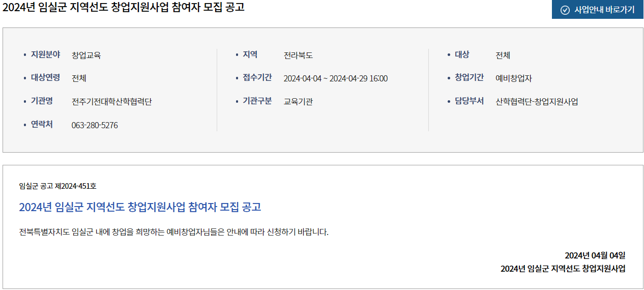Image resolution: width=644 pixels, height=290 pixels.
Task: Click the 대상연령 label
Action: [x=45, y=78]
